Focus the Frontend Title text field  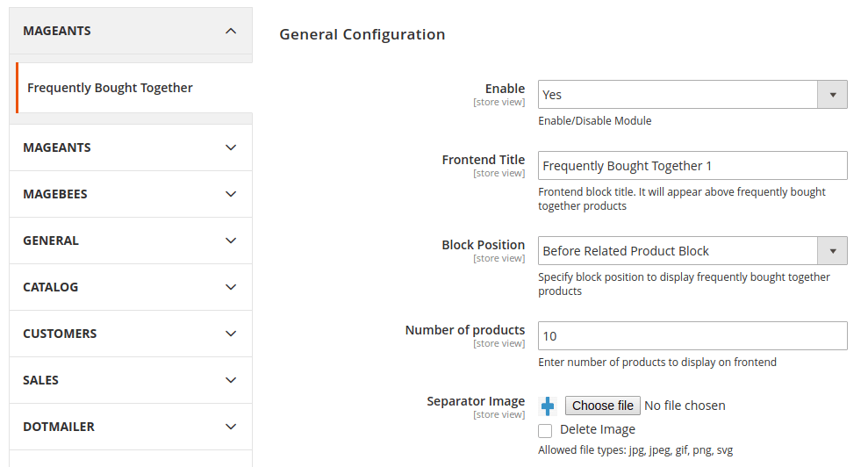click(692, 166)
